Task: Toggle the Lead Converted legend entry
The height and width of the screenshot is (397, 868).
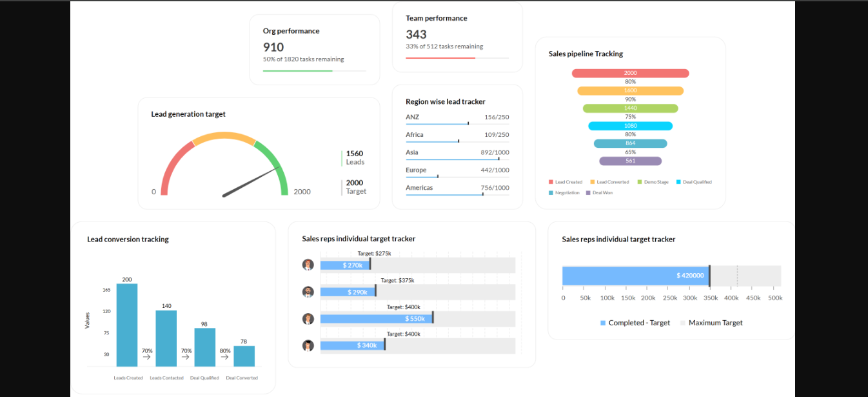Action: tap(609, 182)
